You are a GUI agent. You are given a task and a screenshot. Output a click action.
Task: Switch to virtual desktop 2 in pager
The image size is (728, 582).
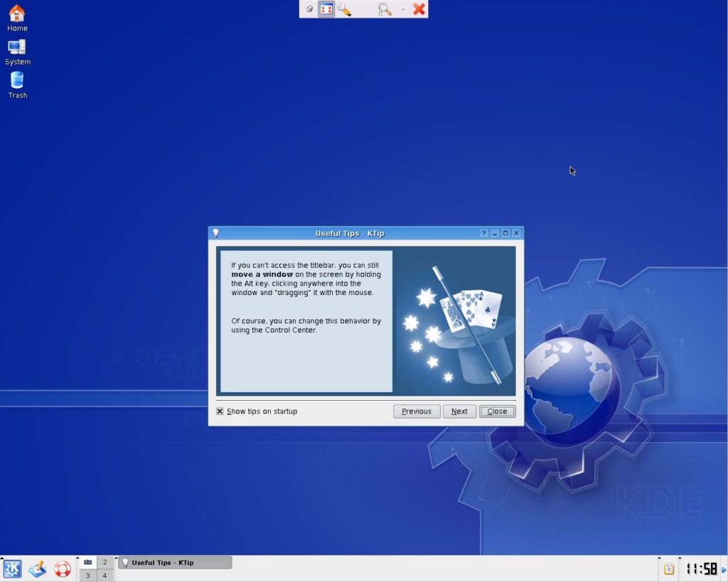pos(105,562)
